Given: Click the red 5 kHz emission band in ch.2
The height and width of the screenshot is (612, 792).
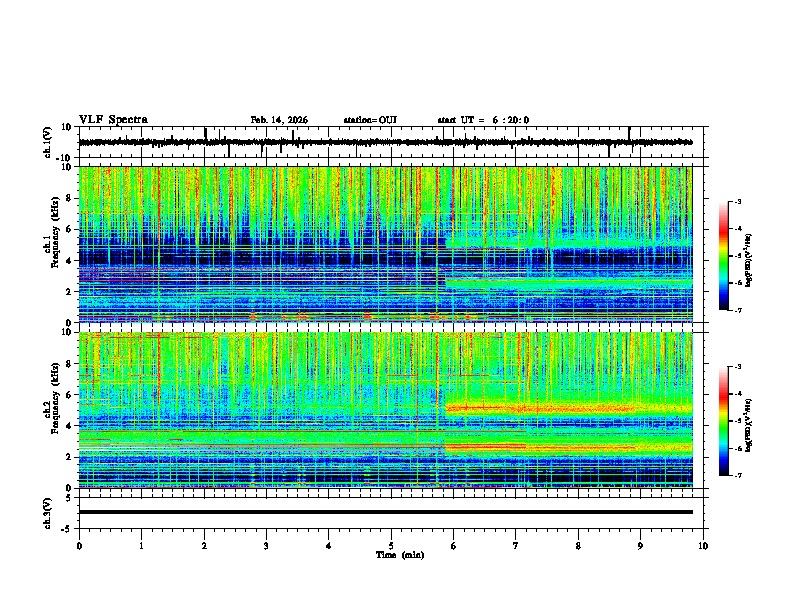Looking at the screenshot, I should tap(568, 408).
